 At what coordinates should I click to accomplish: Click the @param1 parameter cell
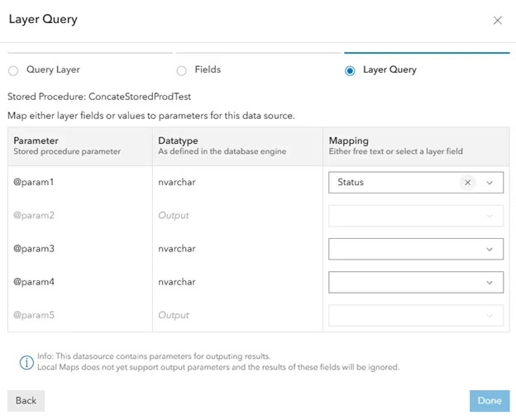coord(34,182)
